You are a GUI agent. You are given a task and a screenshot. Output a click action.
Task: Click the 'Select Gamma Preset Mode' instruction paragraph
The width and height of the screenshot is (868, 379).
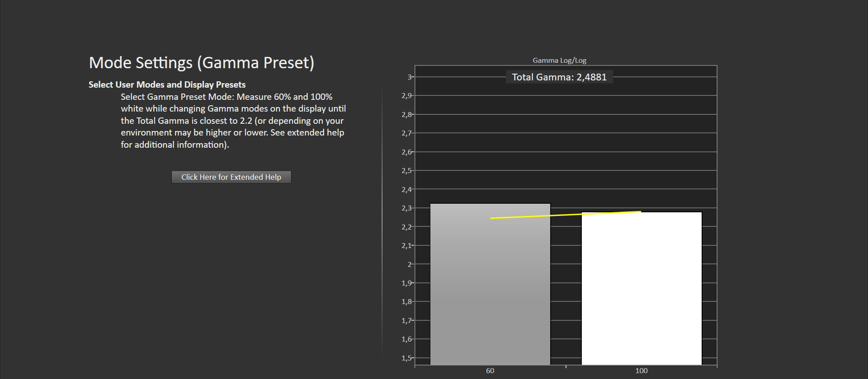point(233,121)
